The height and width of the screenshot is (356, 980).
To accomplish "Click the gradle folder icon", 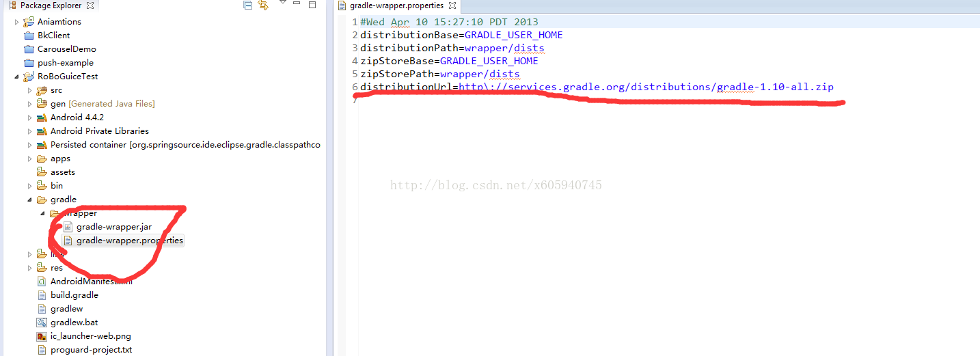I will click(42, 200).
